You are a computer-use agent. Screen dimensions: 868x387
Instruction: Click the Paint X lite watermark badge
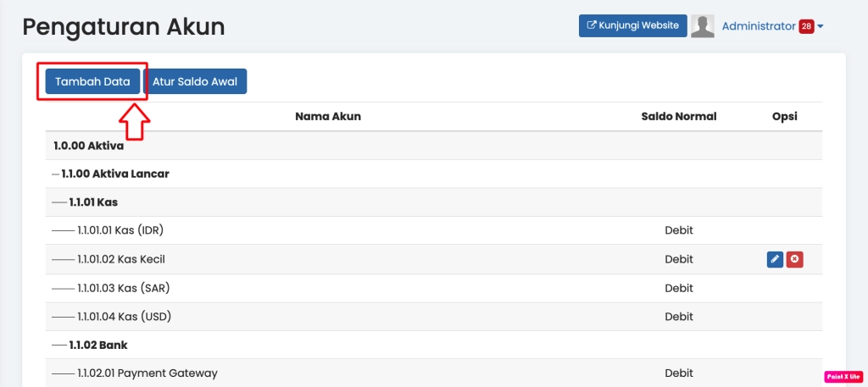(843, 376)
